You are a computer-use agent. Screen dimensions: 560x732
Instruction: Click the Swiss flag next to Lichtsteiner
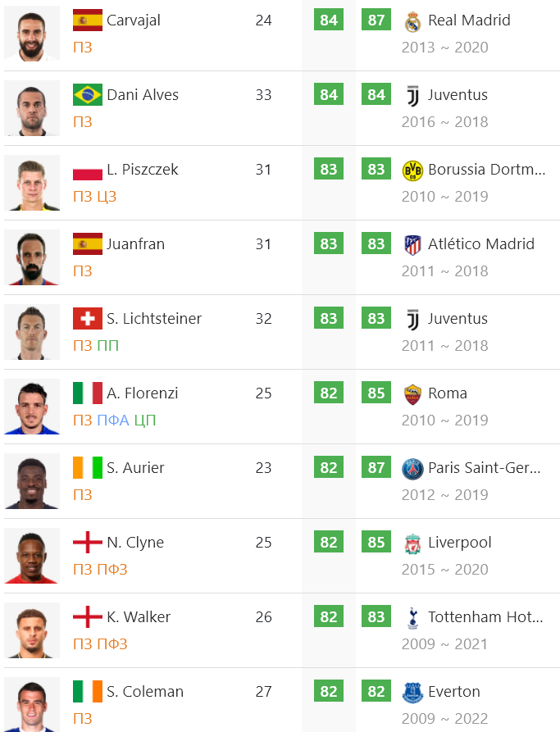(x=88, y=318)
